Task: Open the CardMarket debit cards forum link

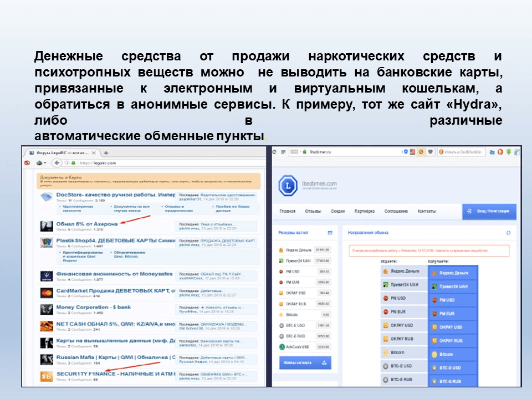Action: pos(115,291)
